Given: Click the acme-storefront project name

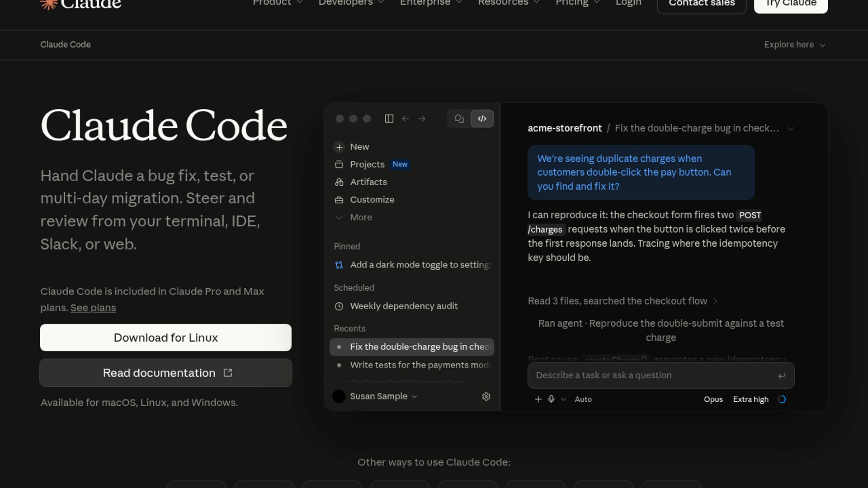Looking at the screenshot, I should 565,128.
